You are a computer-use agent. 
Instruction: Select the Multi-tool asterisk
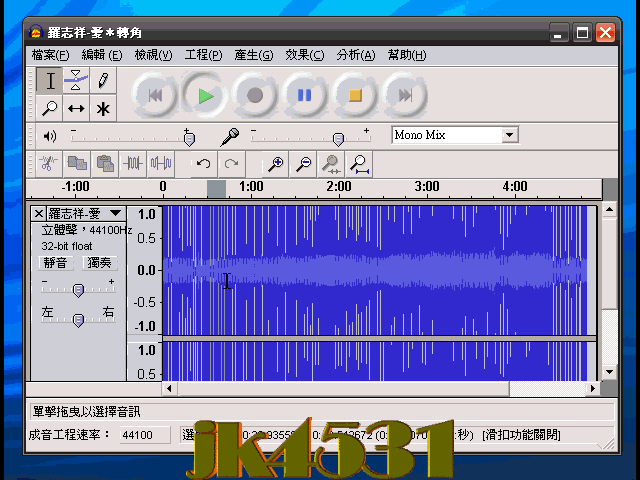coord(103,108)
